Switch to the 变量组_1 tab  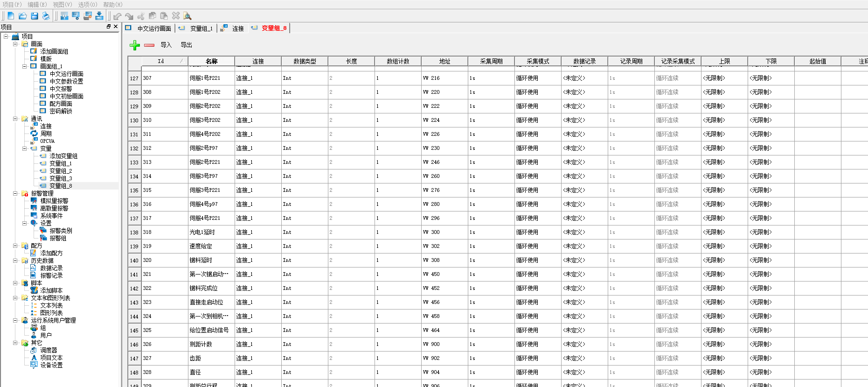[x=196, y=28]
